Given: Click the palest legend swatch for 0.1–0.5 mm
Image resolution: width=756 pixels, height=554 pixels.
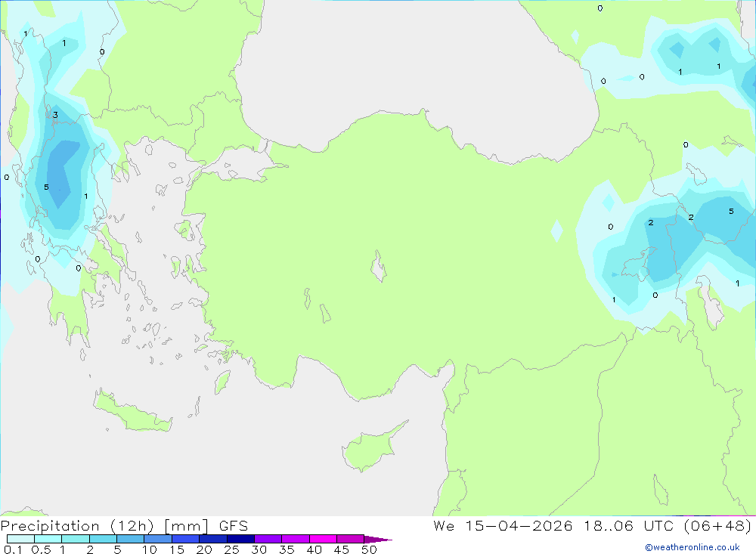Looking at the screenshot, I should [x=20, y=539].
